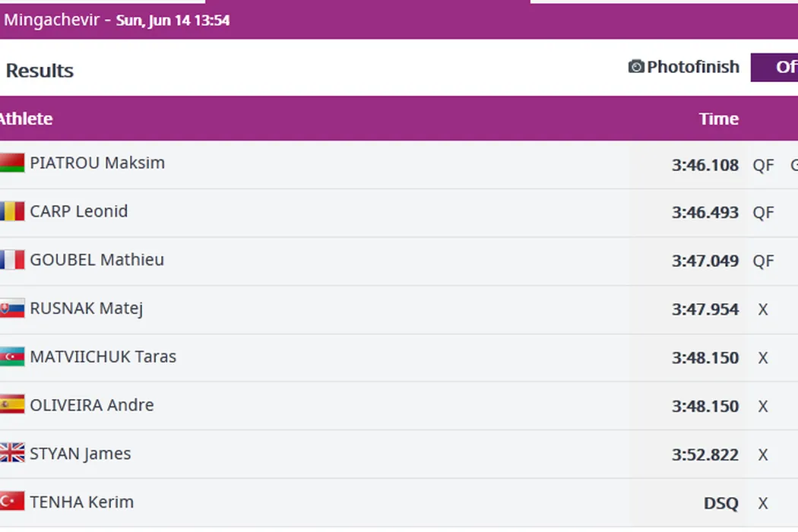Click the DSQ result for TENHA Kerim
798x532 pixels.
(720, 503)
